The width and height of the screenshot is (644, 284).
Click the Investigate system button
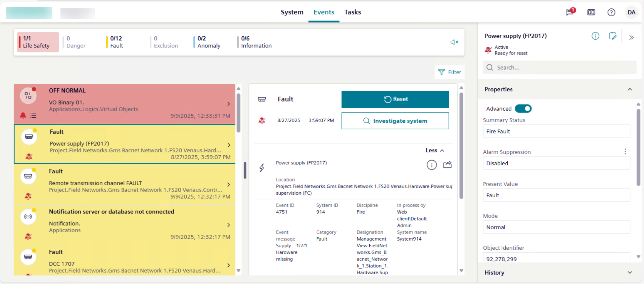(395, 121)
